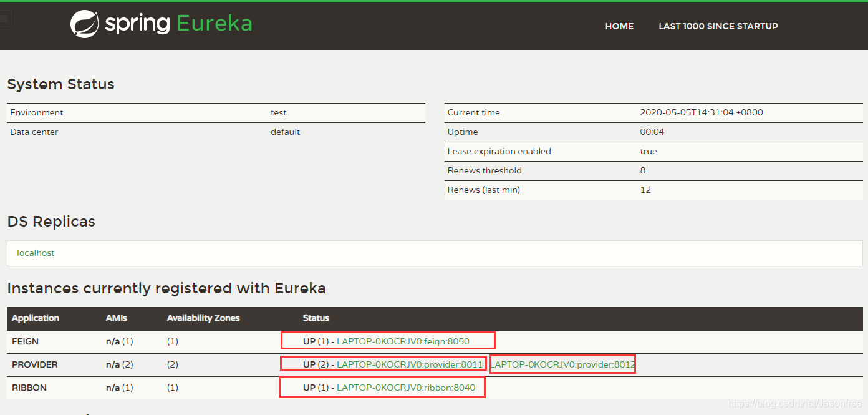Click the Uptime label
Image resolution: width=868 pixels, height=415 pixels.
[x=463, y=132]
